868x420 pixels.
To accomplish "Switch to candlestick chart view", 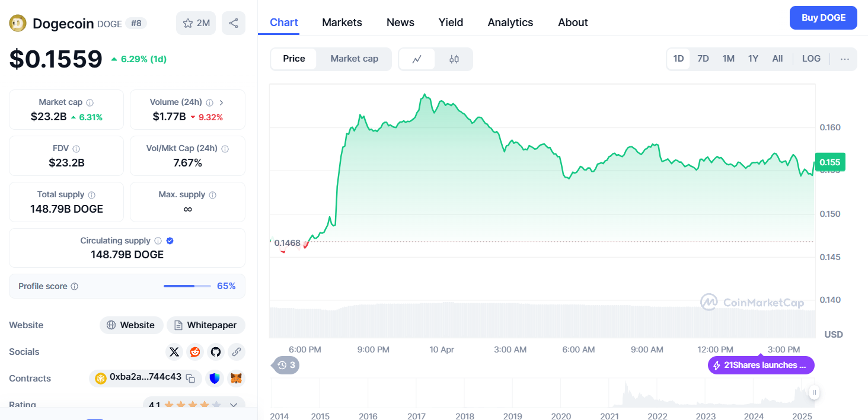I will click(454, 59).
